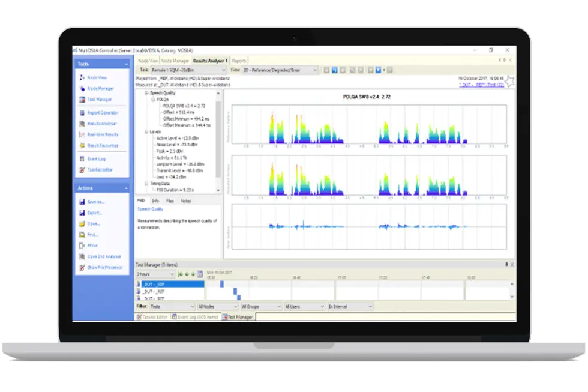Toggle the favourite star for this result
Screen dimensions: 588x392
509,82
